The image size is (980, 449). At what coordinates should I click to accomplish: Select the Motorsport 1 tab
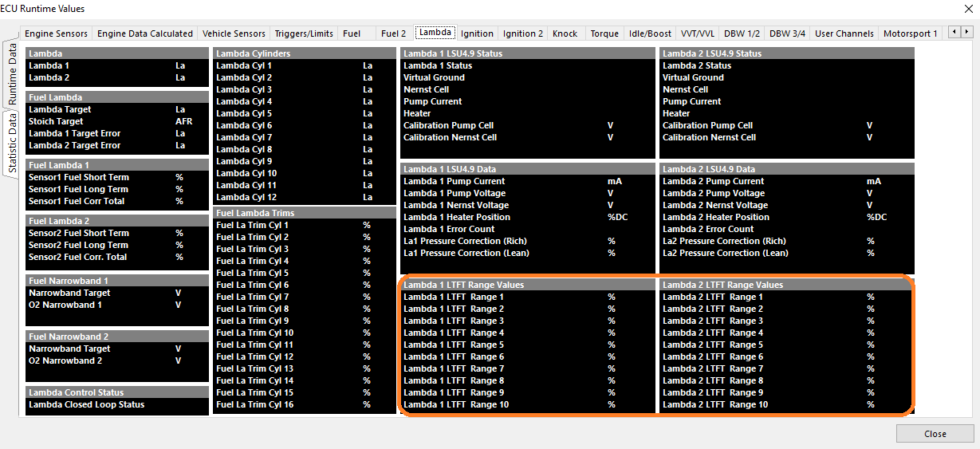(x=911, y=33)
